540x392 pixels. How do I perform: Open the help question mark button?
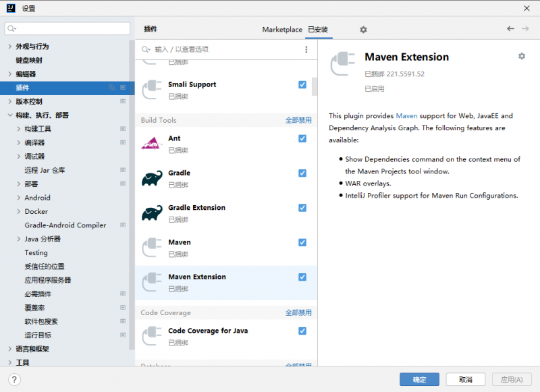coord(14,380)
